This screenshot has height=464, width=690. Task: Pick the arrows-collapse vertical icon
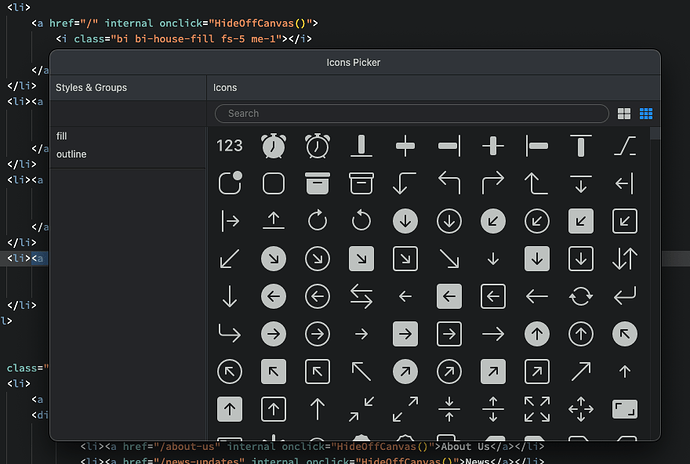click(449, 409)
